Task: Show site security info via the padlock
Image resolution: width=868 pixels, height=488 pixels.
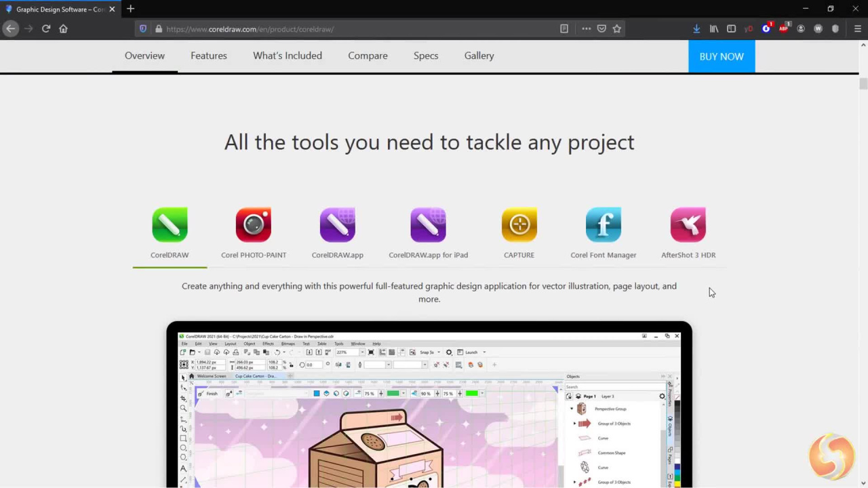Action: point(159,29)
